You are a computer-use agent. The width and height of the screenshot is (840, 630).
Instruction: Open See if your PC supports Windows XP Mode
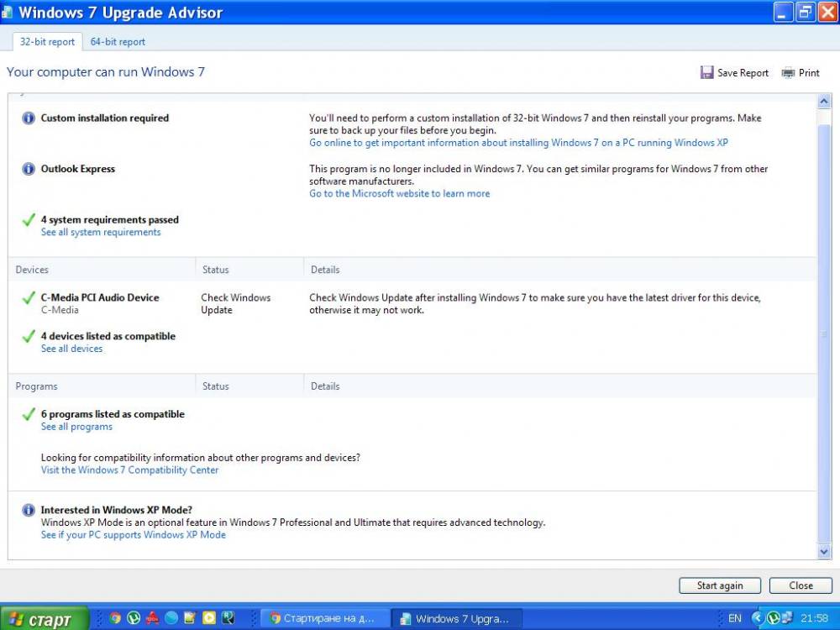point(134,535)
